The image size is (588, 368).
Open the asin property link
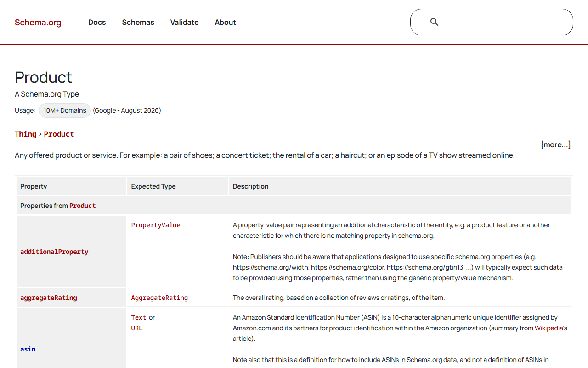click(x=28, y=349)
